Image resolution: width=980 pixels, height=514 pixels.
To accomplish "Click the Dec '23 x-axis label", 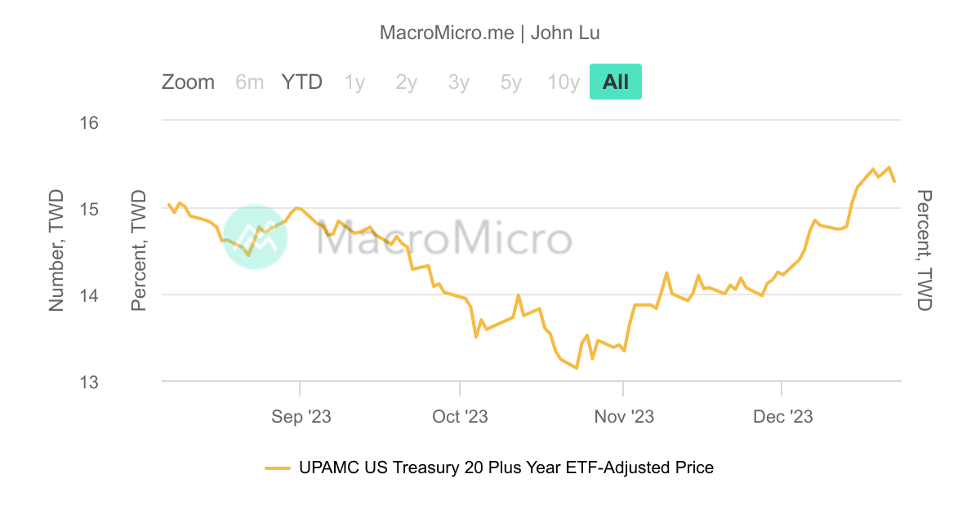I will (x=783, y=417).
